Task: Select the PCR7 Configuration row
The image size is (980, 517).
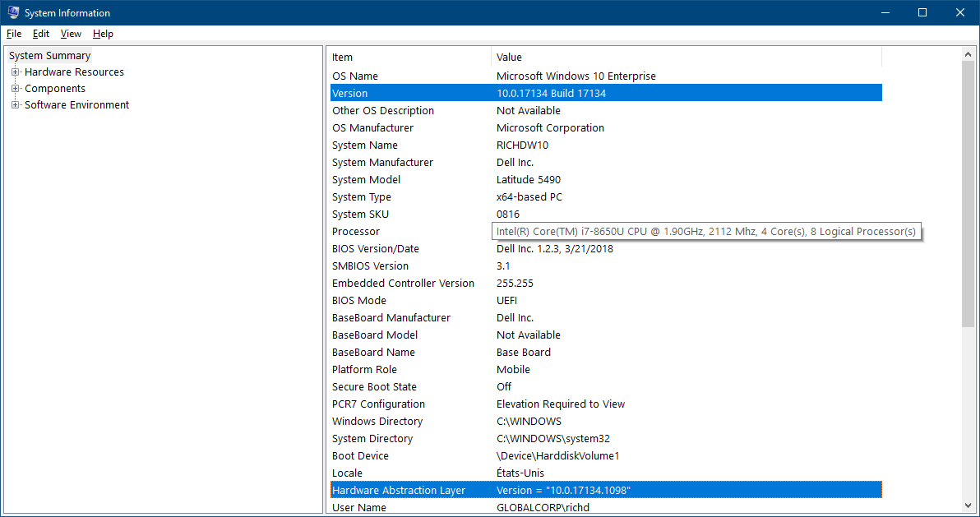Action: (x=606, y=404)
